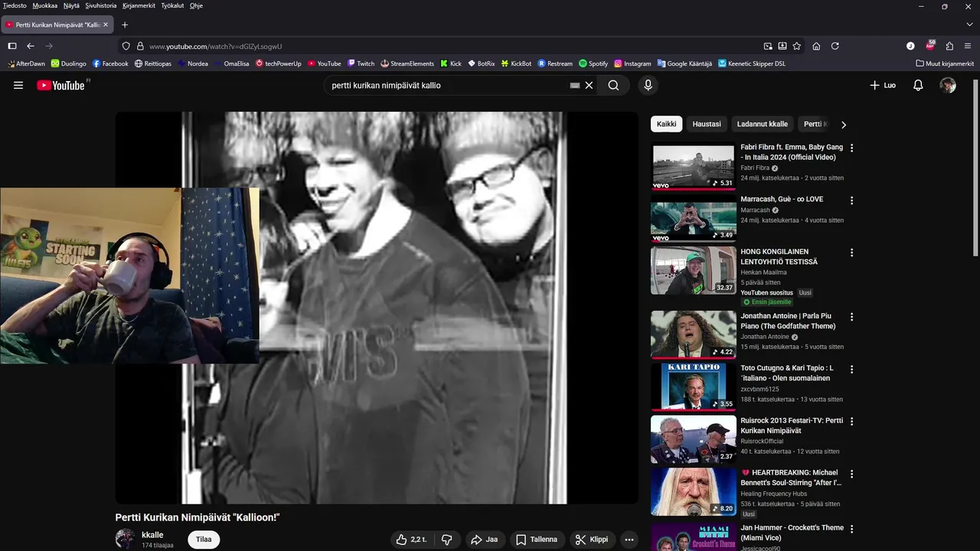This screenshot has width=980, height=551.
Task: Open the virtual keyboard icon in the search box
Action: 575,86
